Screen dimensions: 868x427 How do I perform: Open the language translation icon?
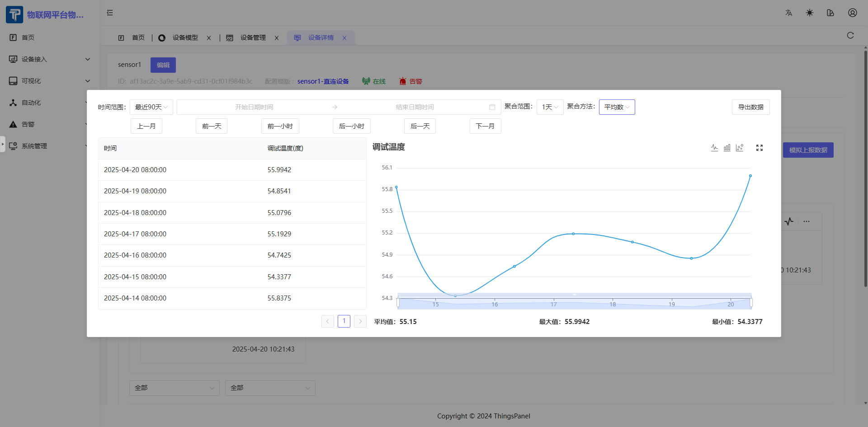(788, 13)
